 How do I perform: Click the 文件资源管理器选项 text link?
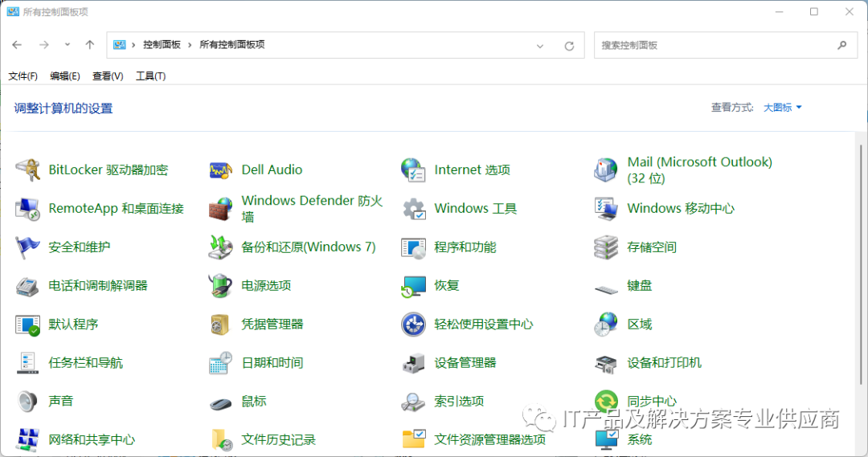point(490,440)
